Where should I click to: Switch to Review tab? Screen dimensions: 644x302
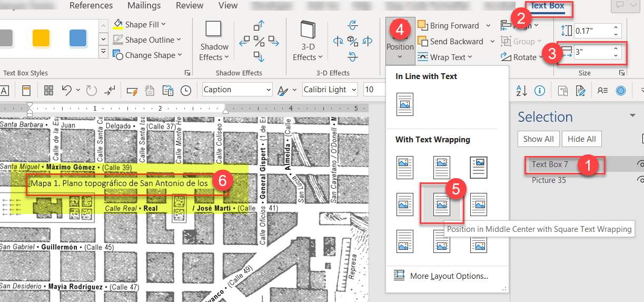point(190,5)
